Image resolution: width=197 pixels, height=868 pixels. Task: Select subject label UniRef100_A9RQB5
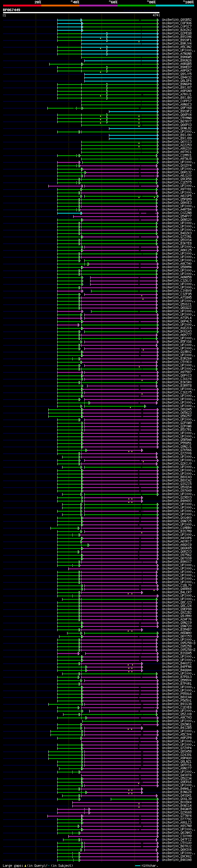(x=177, y=64)
